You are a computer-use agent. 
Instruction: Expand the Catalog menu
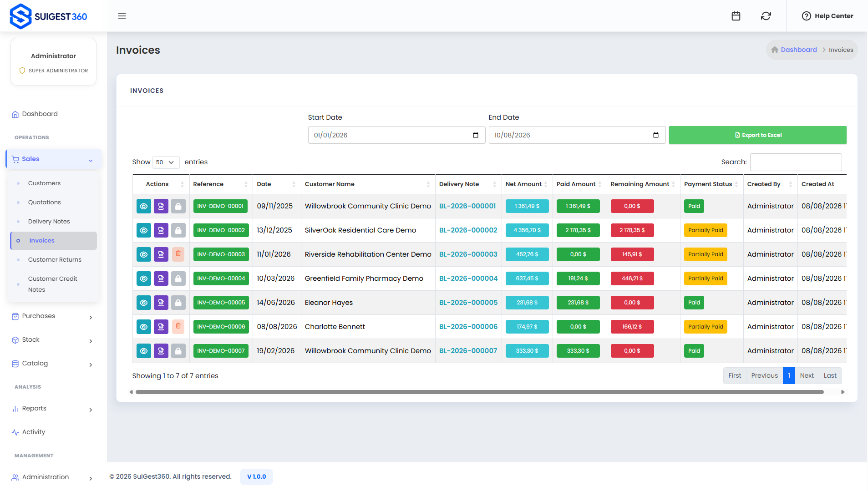coord(53,364)
